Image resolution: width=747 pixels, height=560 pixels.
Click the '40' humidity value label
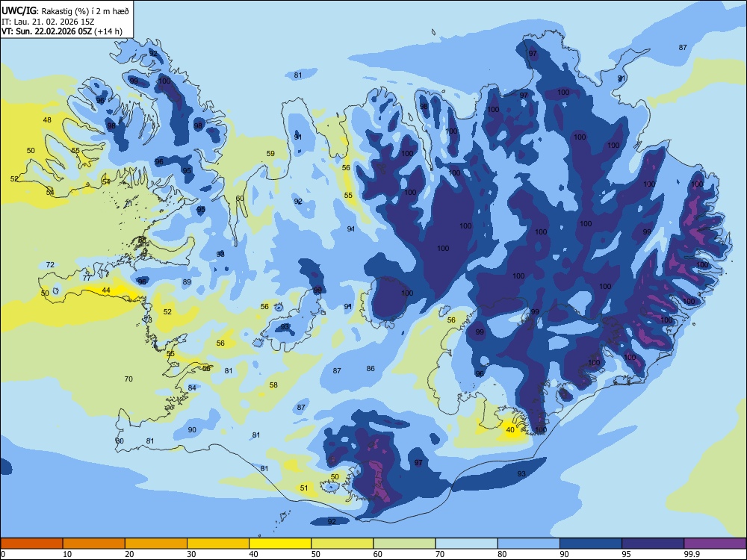[x=510, y=429]
